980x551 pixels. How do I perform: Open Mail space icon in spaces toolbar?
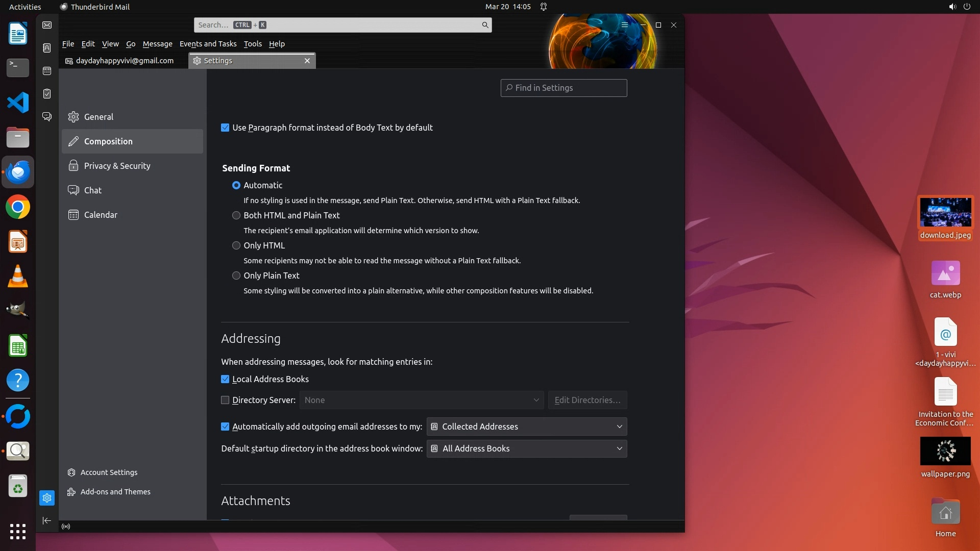pyautogui.click(x=47, y=25)
